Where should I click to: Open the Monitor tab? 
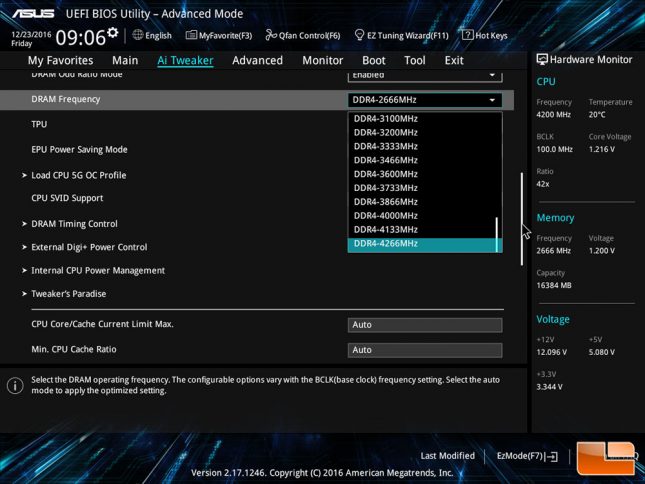(322, 60)
